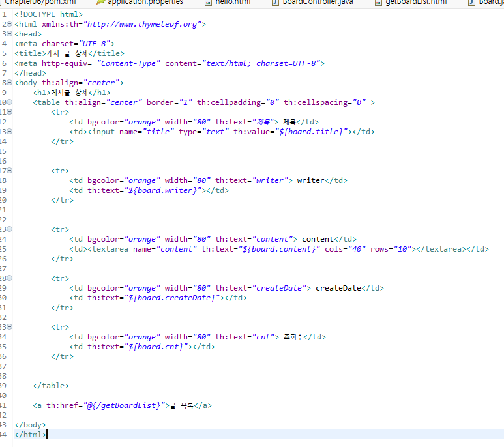Click "text/html; charset=UTF-8" content value
504x447 pixels.
click(x=261, y=63)
